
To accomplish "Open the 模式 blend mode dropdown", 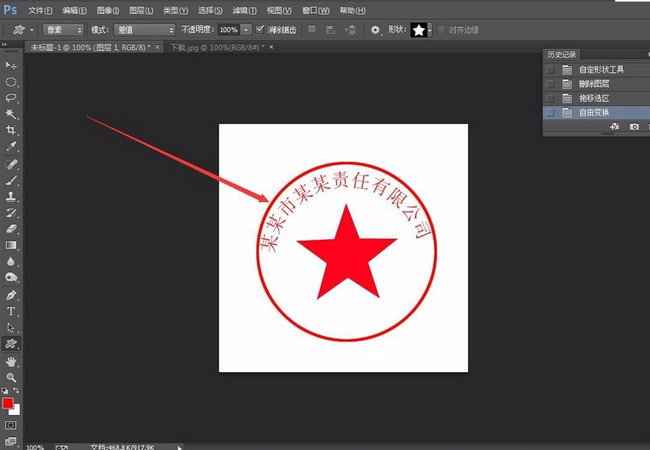I will coord(143,30).
